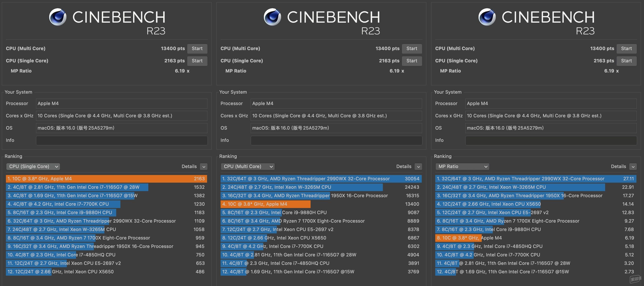Select Threadripper 2990WX row scoring 1109
Viewport: 644px width, 286px height.
106,221
